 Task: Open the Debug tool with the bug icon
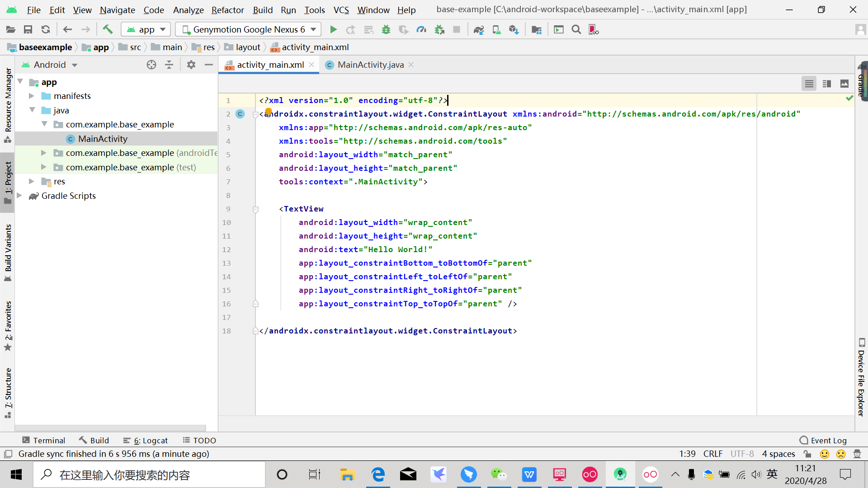point(386,29)
